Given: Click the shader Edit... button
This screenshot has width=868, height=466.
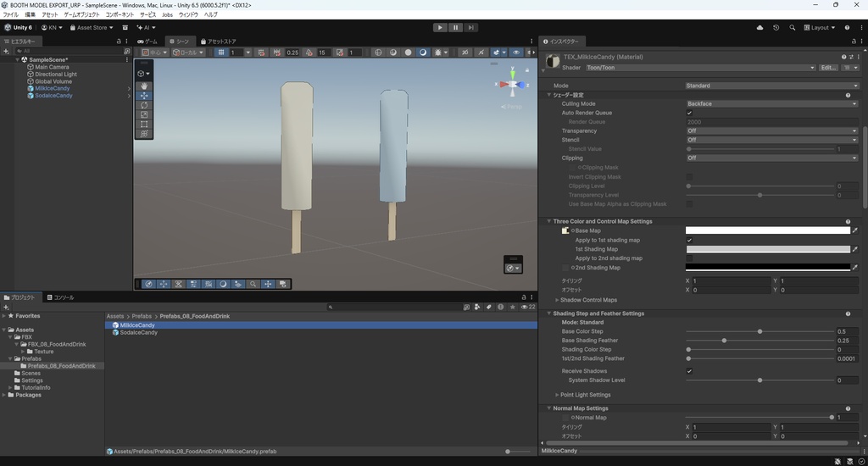Looking at the screenshot, I should tap(828, 68).
